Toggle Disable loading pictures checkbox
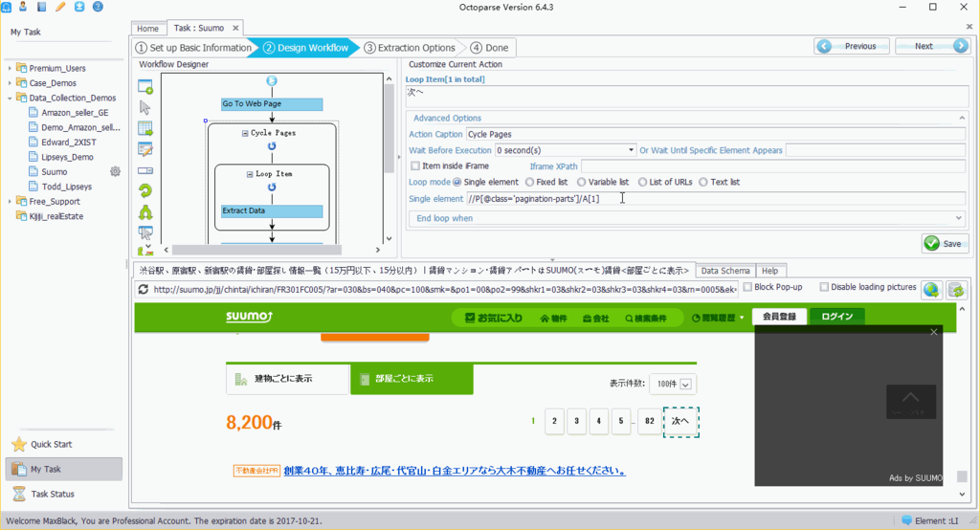Viewport: 980px width, 530px height. click(824, 287)
